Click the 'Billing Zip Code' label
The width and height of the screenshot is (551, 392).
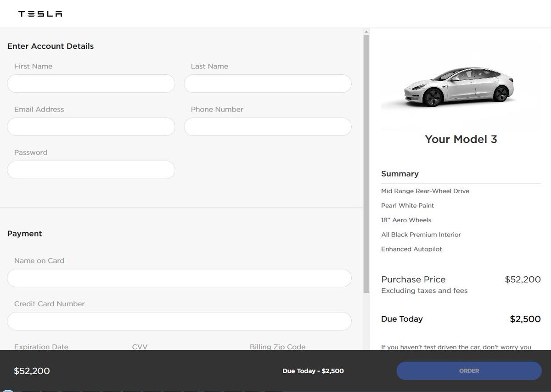point(277,347)
